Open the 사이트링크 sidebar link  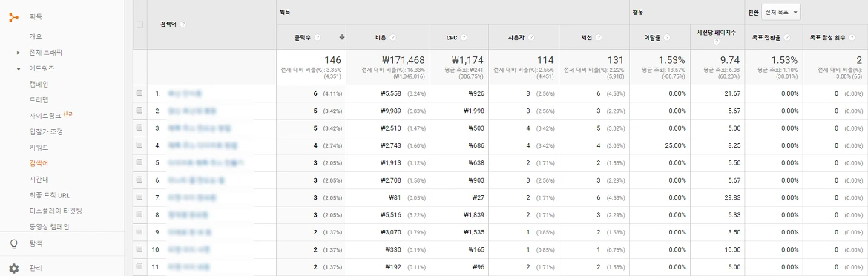[x=51, y=116]
